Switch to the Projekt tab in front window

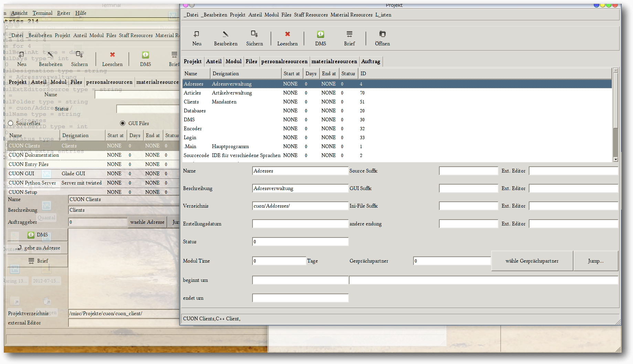coord(192,62)
